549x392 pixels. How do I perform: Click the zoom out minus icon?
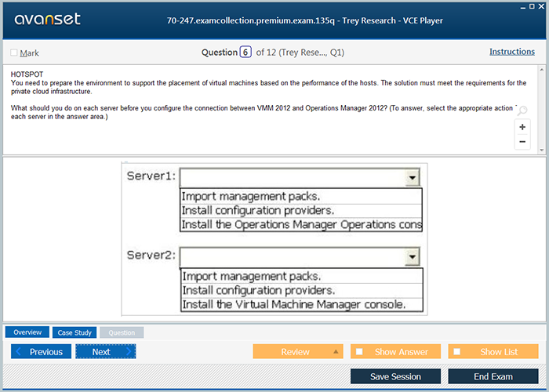coord(522,142)
